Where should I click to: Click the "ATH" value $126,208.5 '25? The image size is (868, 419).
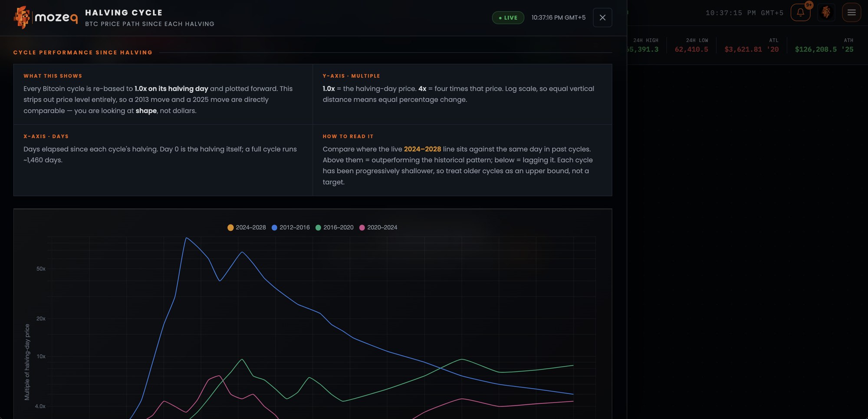824,49
